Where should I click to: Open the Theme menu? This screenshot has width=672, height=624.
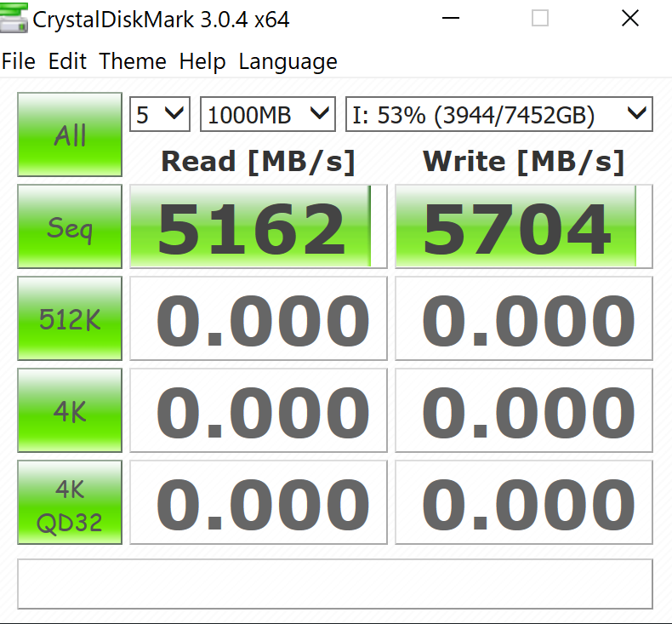click(x=133, y=62)
